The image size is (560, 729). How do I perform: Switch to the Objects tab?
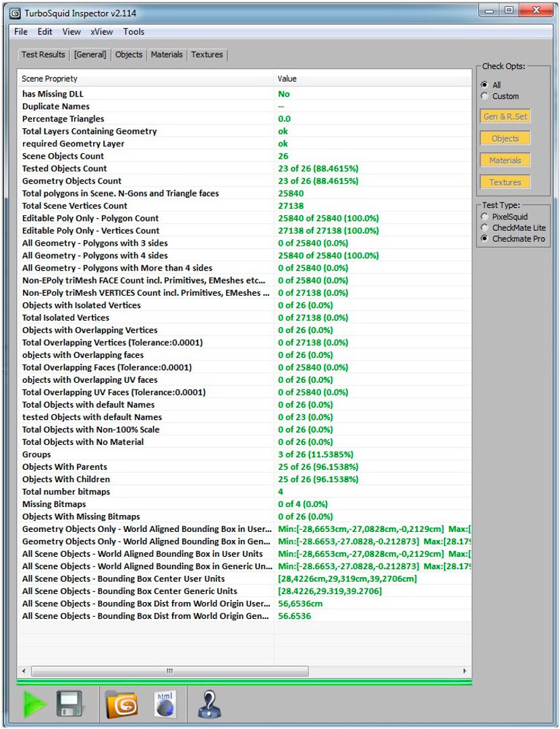[x=129, y=55]
